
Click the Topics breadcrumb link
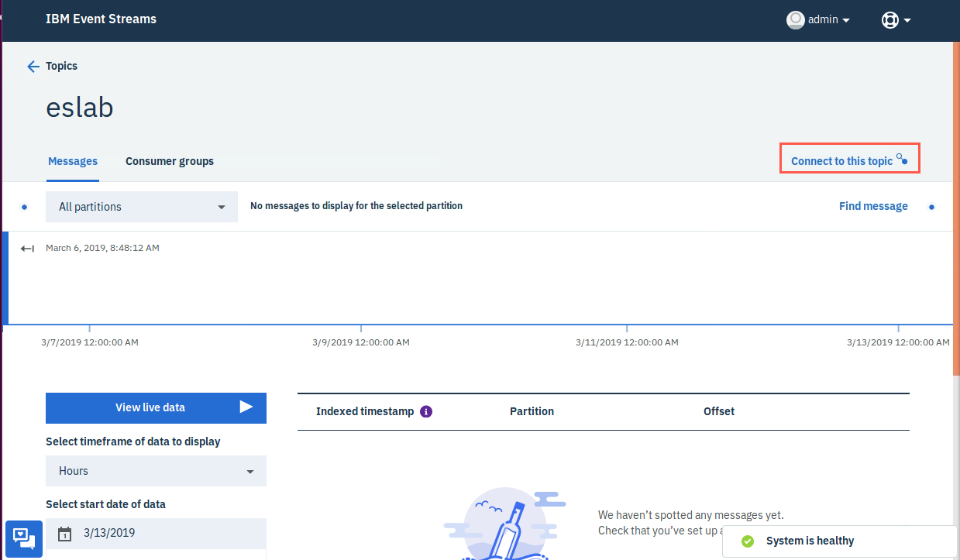point(61,66)
